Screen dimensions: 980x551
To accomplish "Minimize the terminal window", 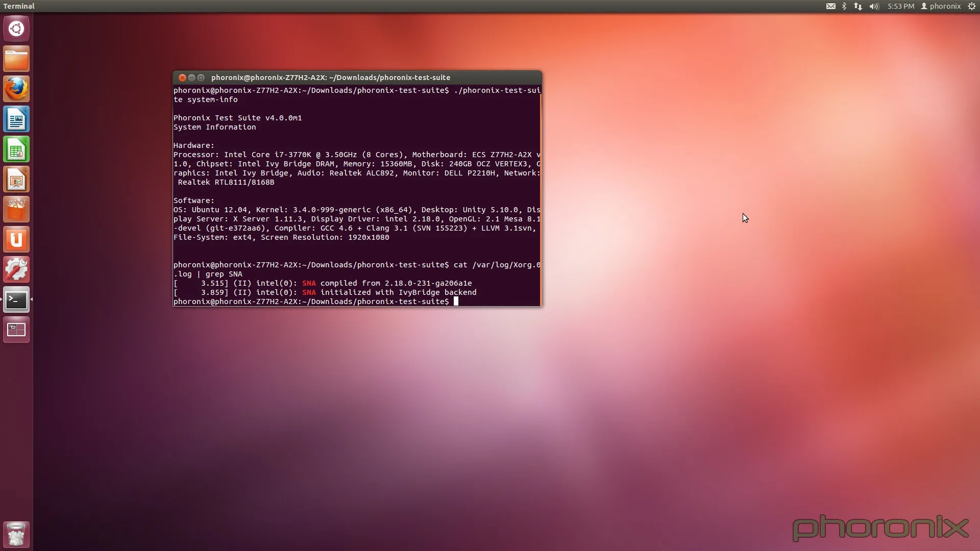I will pos(191,78).
